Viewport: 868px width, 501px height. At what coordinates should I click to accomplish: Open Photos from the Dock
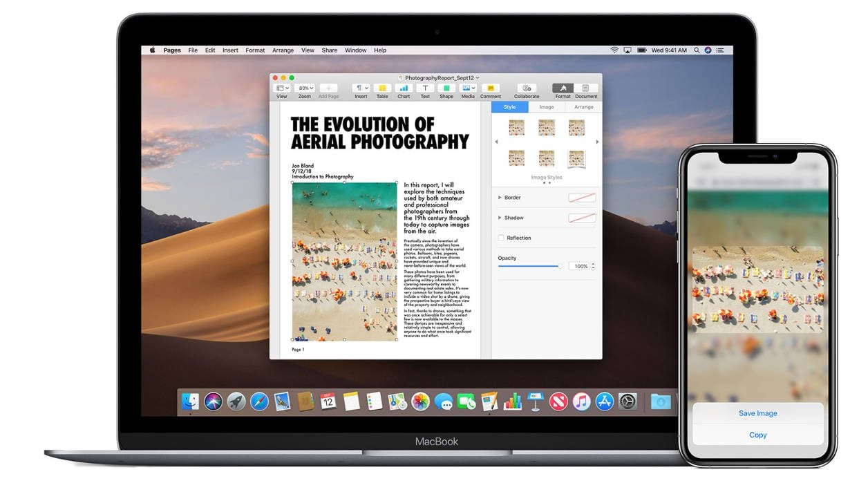420,401
